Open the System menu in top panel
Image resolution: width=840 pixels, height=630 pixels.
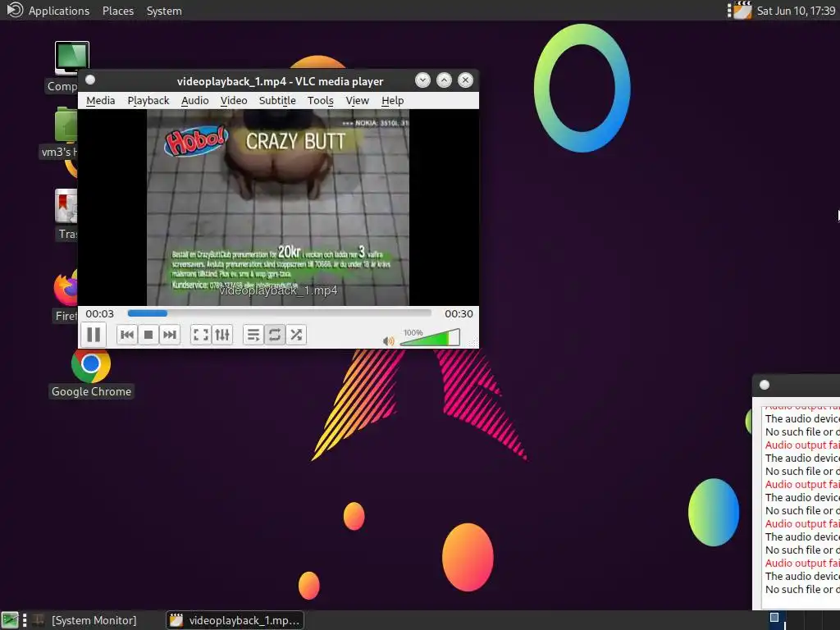tap(164, 11)
